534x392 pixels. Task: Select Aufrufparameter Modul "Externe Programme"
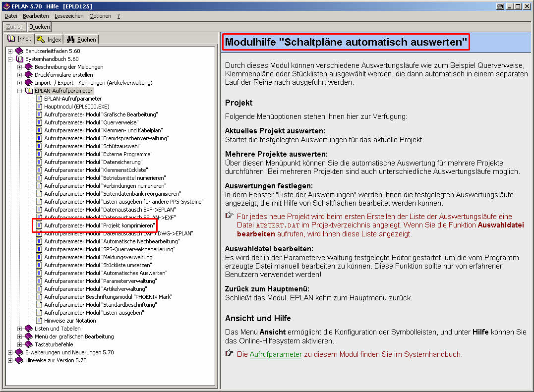coord(98,154)
